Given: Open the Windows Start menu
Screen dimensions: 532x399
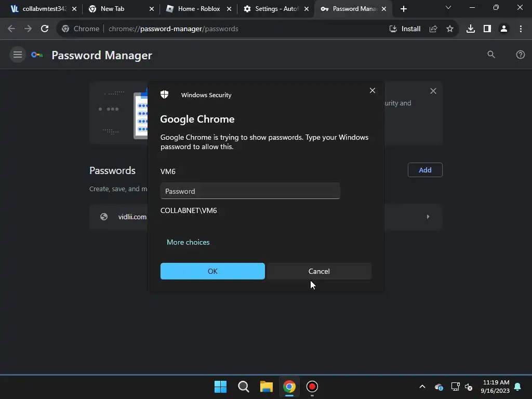Looking at the screenshot, I should pos(220,387).
